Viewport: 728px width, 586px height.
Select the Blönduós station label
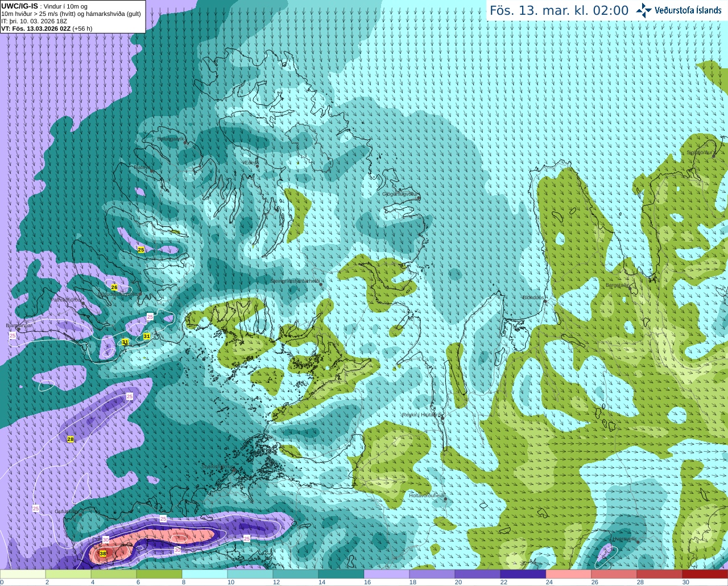(533, 298)
